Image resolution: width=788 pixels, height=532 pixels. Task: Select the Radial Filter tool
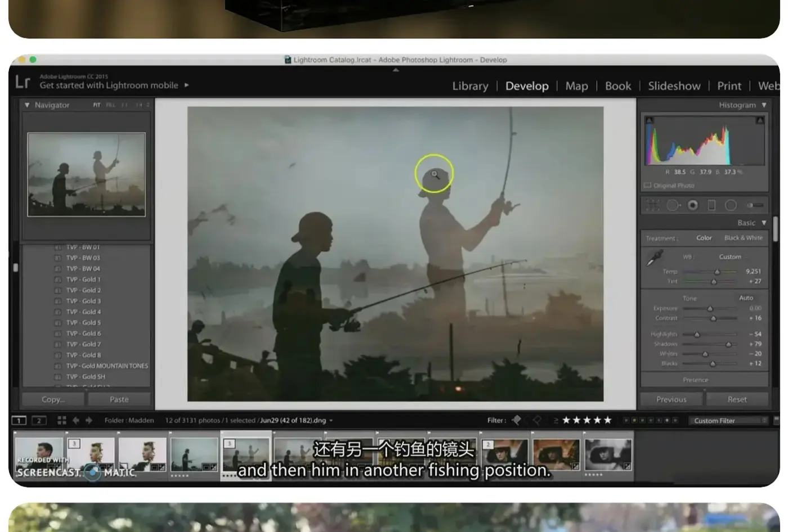tap(731, 205)
